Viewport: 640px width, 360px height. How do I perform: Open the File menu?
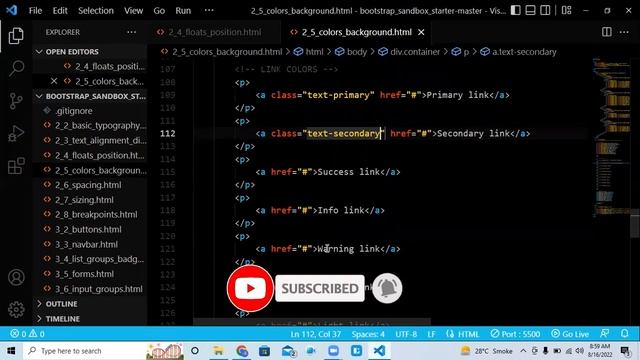(35, 11)
